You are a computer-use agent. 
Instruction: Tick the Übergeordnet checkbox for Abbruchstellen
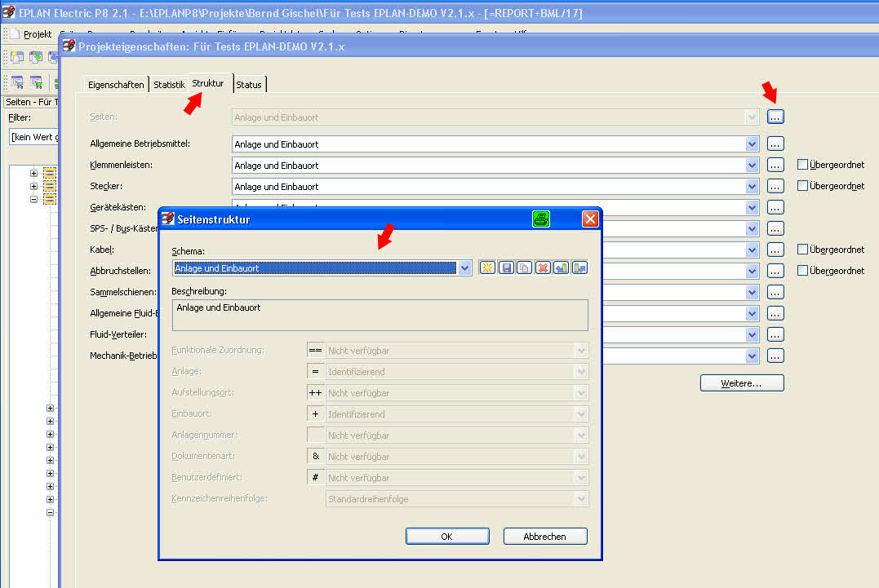[803, 271]
